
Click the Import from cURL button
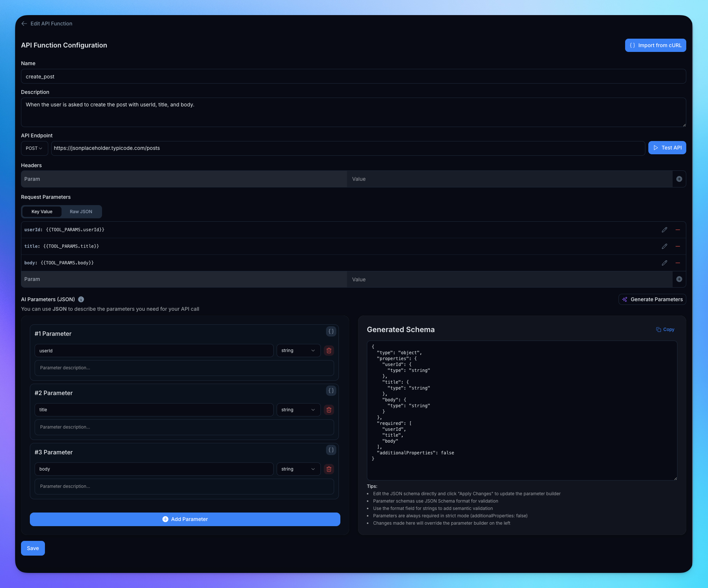click(x=655, y=45)
